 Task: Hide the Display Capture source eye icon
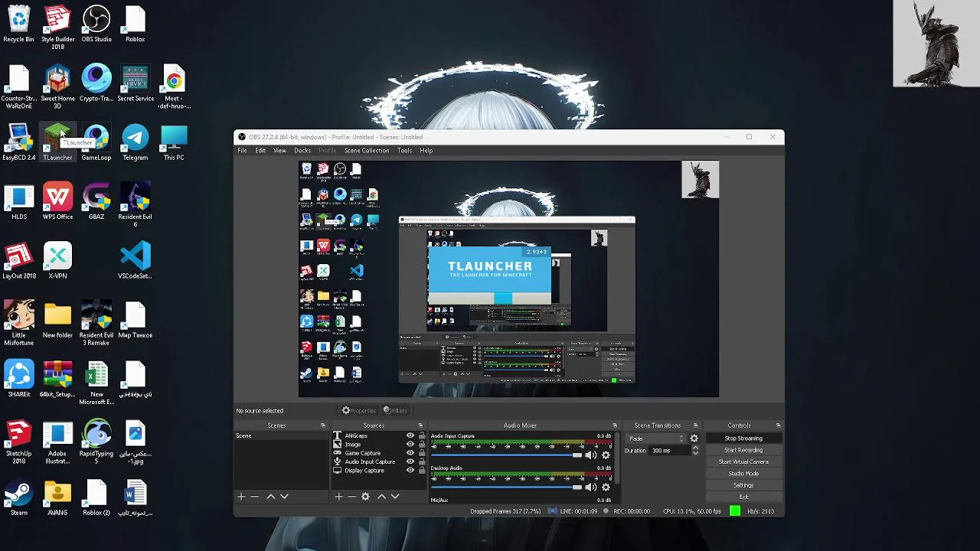point(410,471)
